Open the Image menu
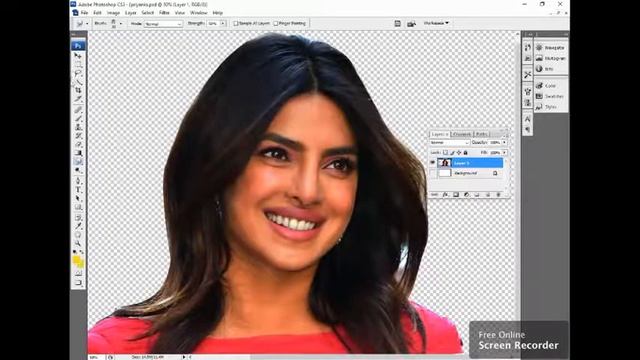640x360 pixels. click(x=113, y=13)
